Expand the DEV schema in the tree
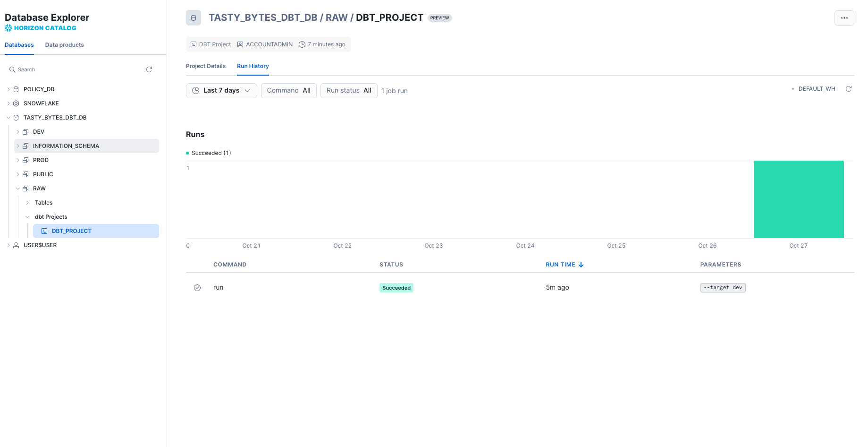This screenshot has height=447, width=868. [x=18, y=131]
